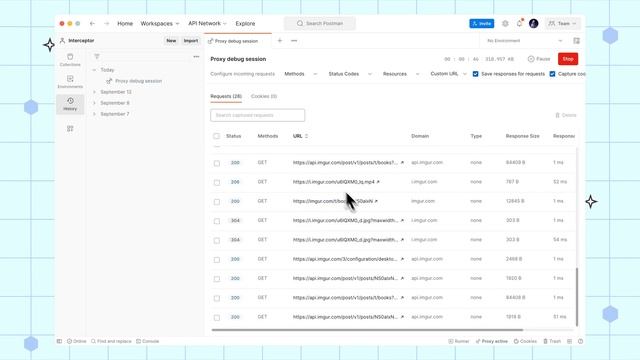Toggle Save responses for requests checkbox
Image resolution: width=640 pixels, height=360 pixels.
[x=476, y=74]
